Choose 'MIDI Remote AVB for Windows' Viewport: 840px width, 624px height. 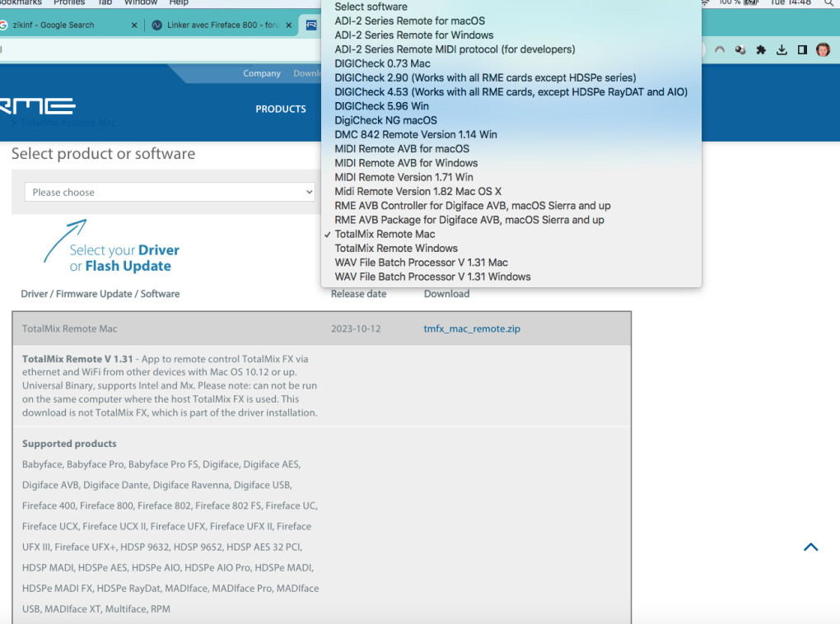(406, 163)
